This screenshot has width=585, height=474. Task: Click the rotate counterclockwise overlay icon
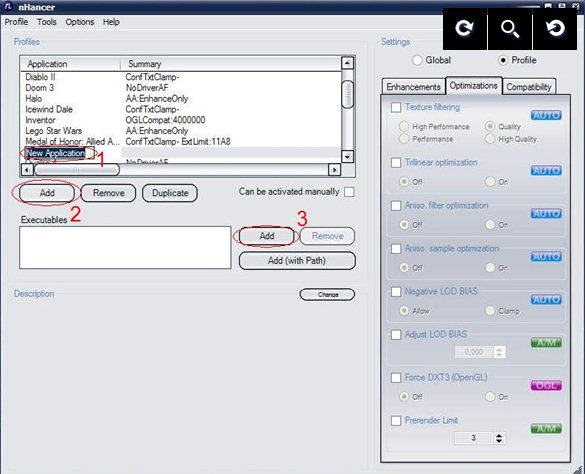(555, 29)
